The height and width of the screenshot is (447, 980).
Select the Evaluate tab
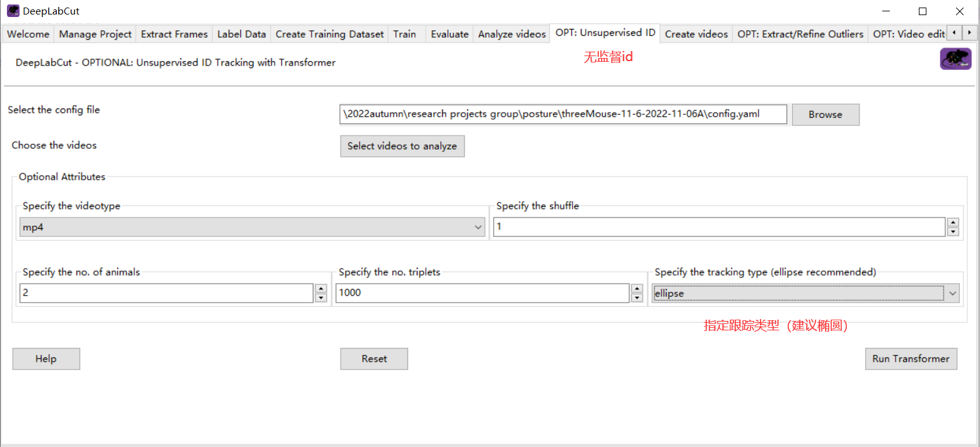point(450,34)
